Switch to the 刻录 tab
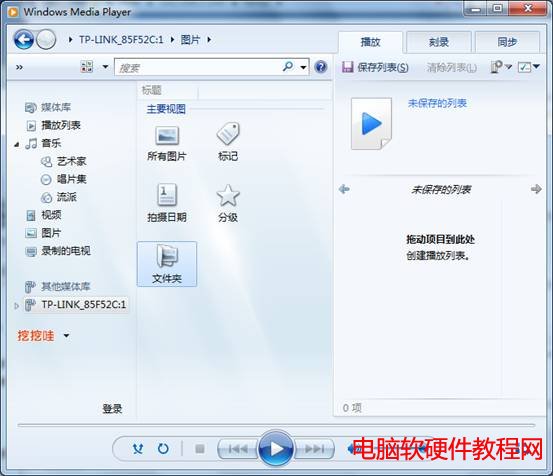The image size is (553, 476). click(x=439, y=42)
